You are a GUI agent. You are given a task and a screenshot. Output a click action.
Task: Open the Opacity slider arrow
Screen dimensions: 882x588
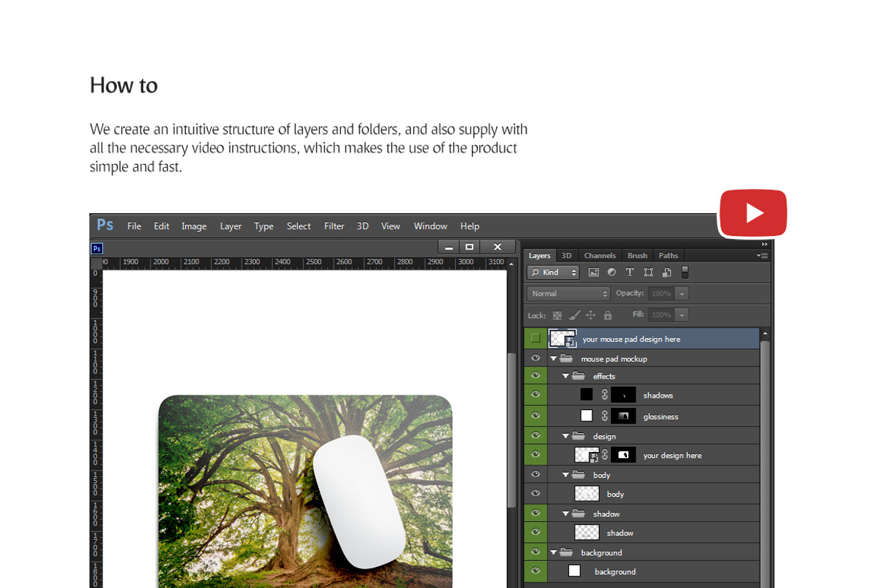(682, 293)
